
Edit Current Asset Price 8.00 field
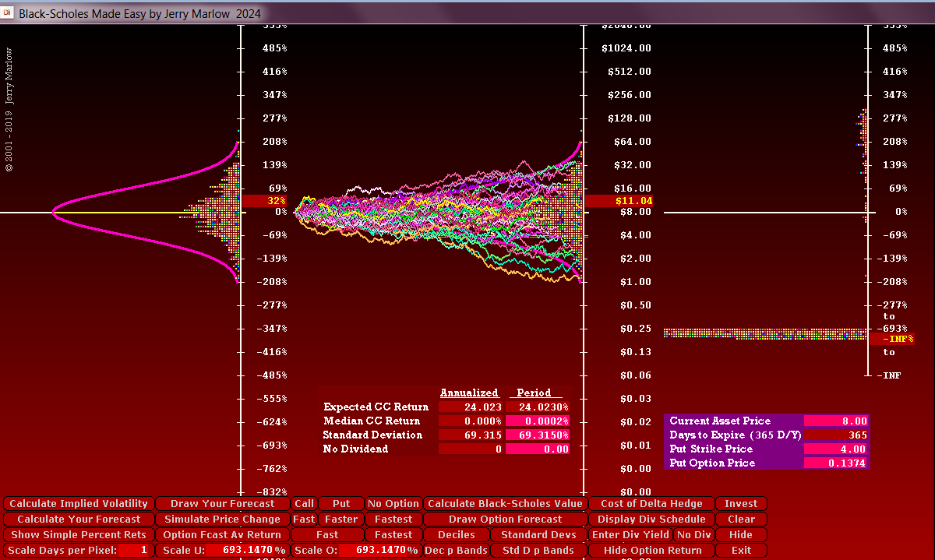point(835,421)
